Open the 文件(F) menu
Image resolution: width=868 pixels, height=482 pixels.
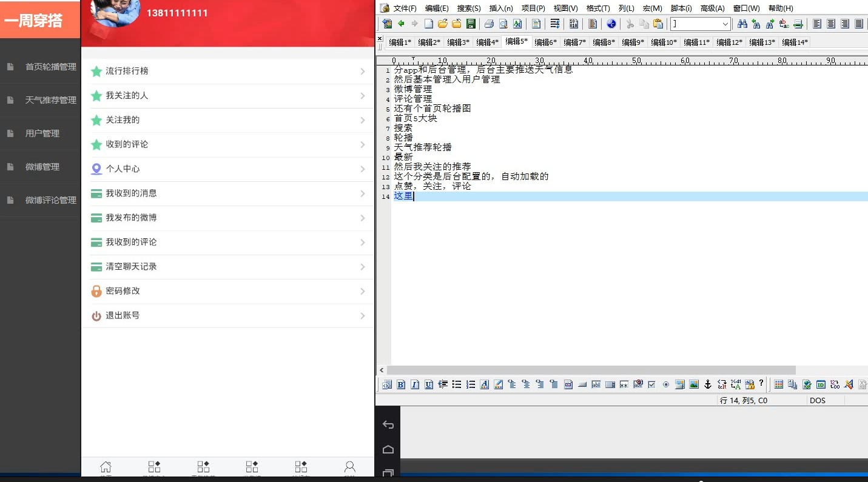405,8
